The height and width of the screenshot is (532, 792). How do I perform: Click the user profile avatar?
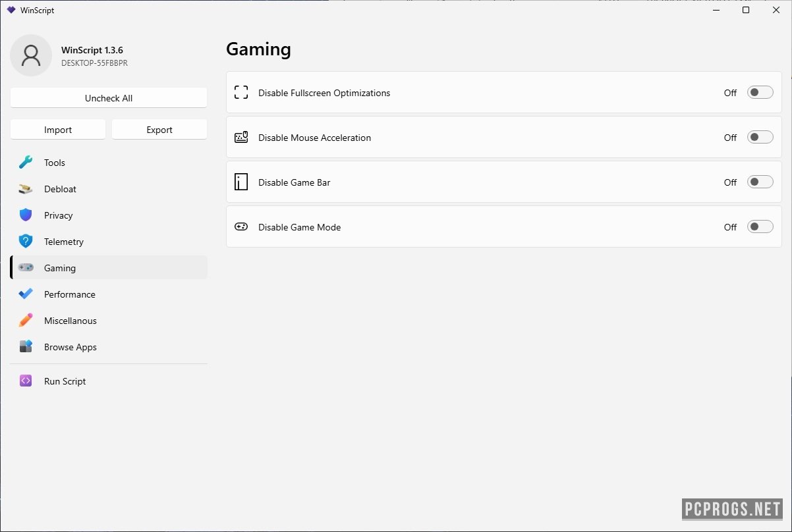click(x=31, y=55)
